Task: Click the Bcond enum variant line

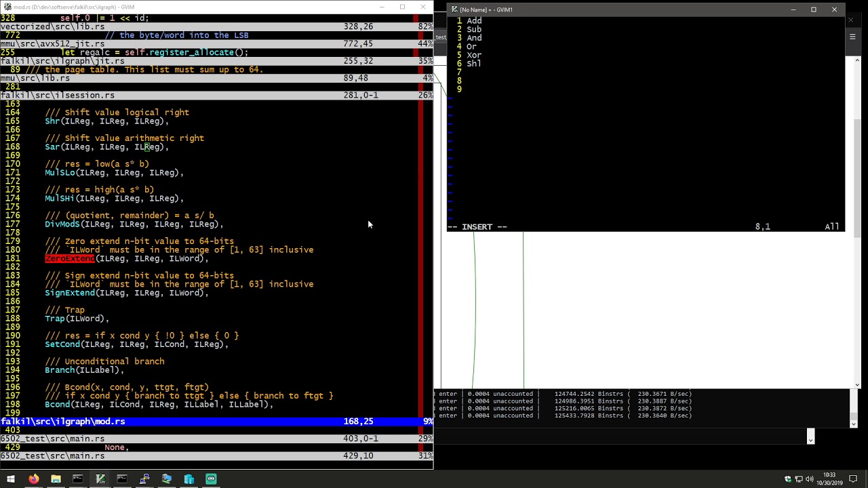Action: (159, 405)
